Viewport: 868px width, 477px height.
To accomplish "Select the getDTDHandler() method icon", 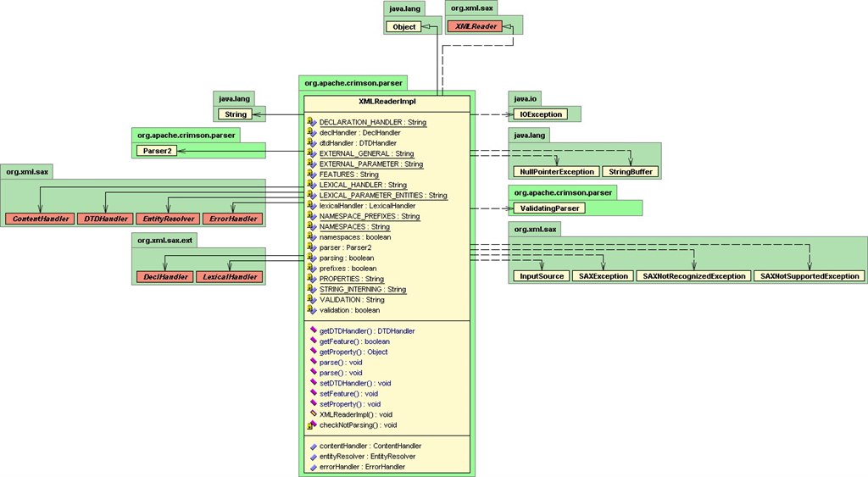I will click(314, 330).
